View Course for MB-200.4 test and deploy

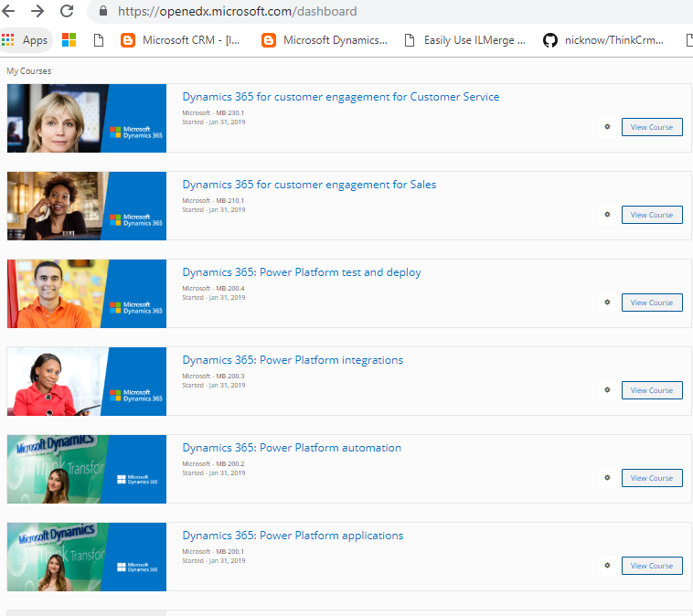tap(652, 303)
